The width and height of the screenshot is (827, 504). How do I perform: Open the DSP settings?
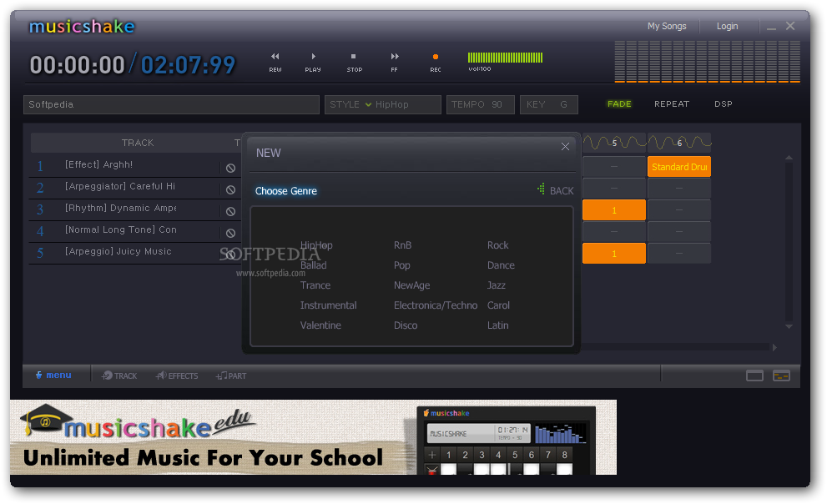click(723, 103)
